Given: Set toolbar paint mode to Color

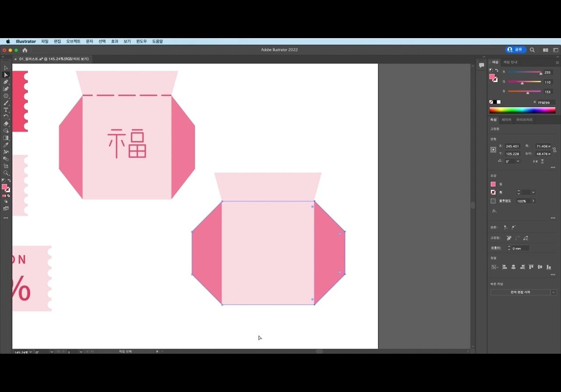Looking at the screenshot, I should pyautogui.click(x=3, y=196).
